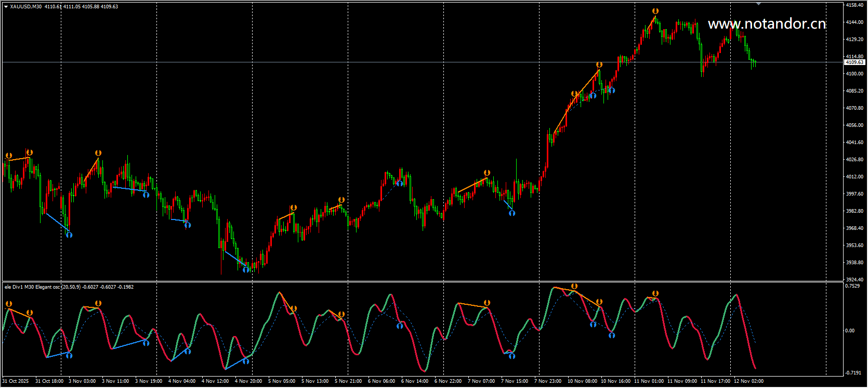Select the current price label 4109.63

pos(854,62)
